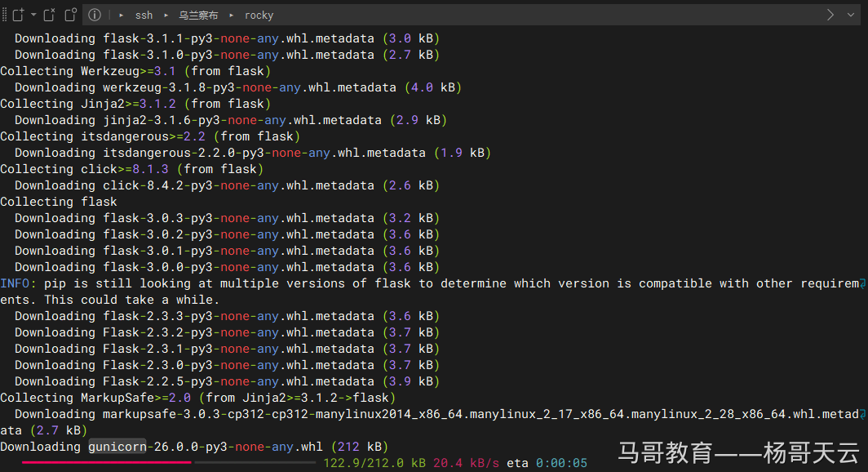
Task: Click the toolbar grip handle at left edge
Action: pos(4,15)
